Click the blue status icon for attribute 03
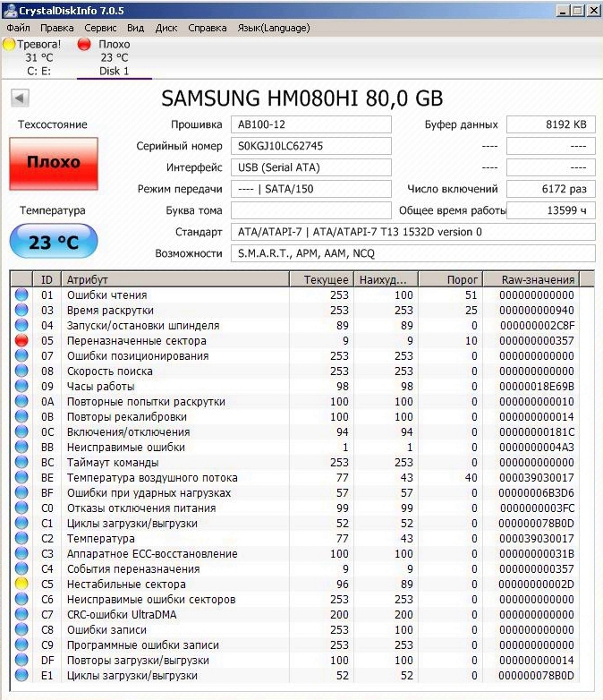 (x=21, y=311)
